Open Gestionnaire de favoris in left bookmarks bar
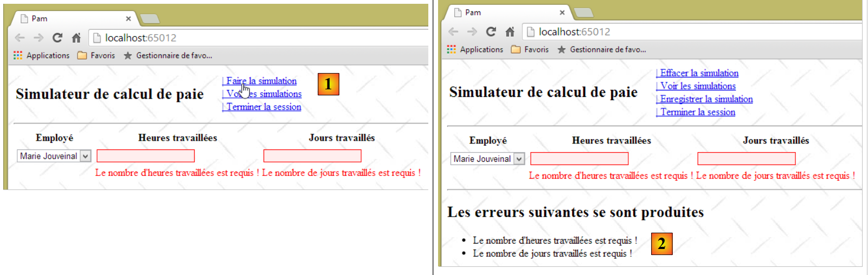 (x=168, y=55)
